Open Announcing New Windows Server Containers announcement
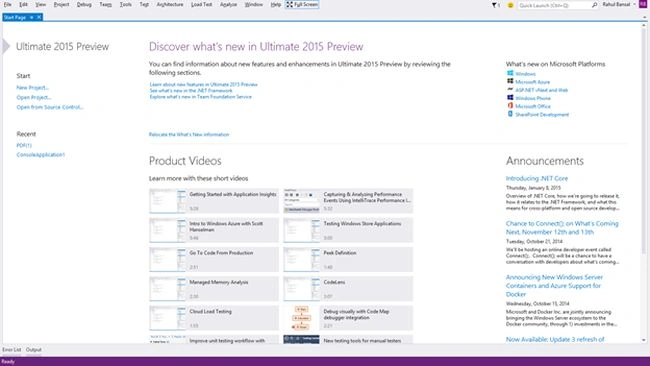The width and height of the screenshot is (650, 366). pos(554,286)
